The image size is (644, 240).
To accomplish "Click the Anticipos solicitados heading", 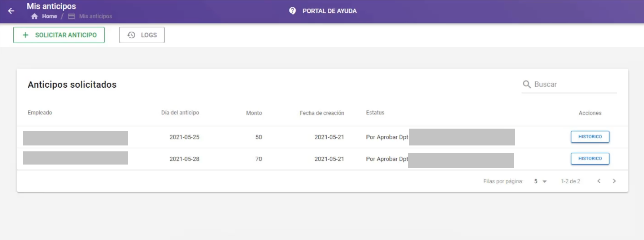I will click(72, 85).
